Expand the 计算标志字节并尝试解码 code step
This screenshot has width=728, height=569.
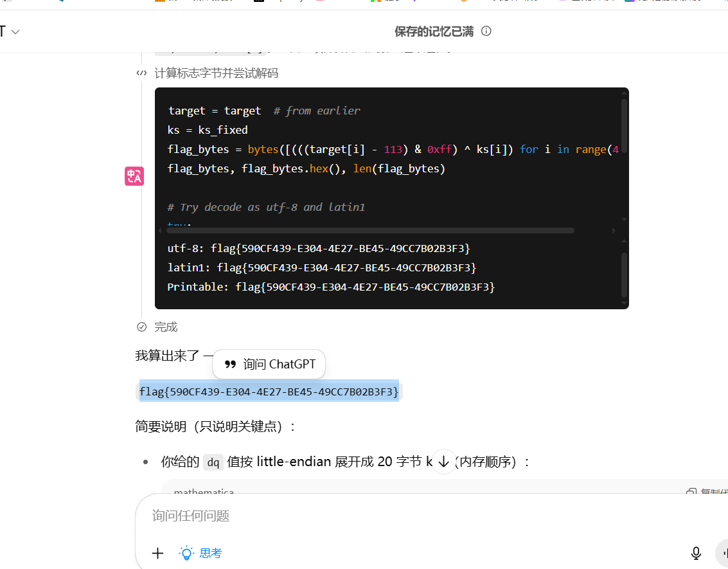217,73
